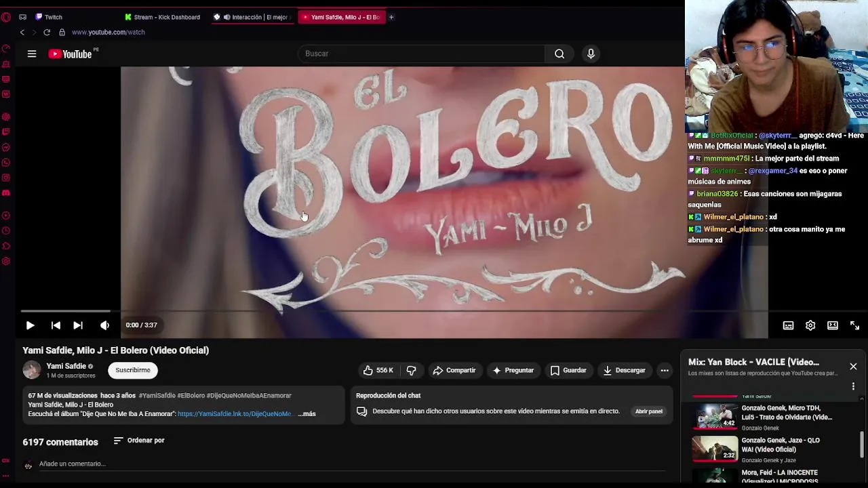868x488 pixels.
Task: Open the YamiSafdie.lnk.to album link
Action: pos(235,414)
